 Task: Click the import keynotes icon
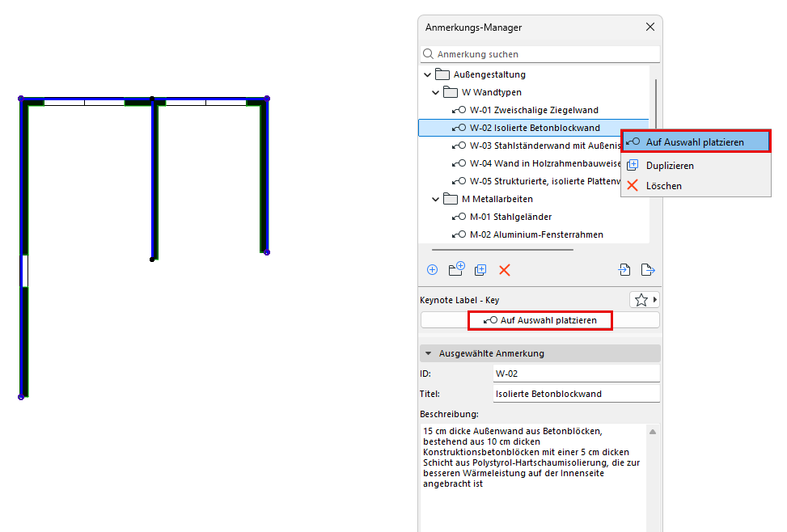pyautogui.click(x=624, y=269)
